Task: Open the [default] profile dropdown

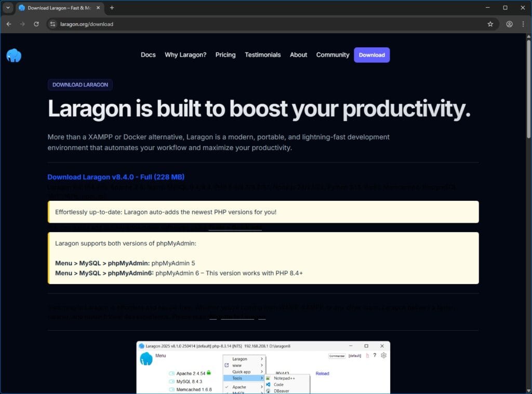Action: click(354, 356)
